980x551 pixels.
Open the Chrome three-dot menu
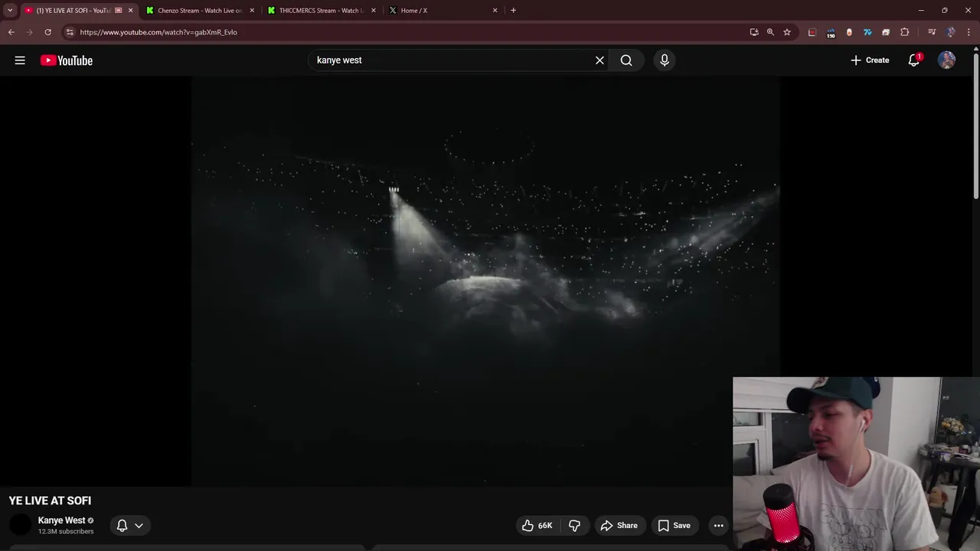[x=969, y=32]
